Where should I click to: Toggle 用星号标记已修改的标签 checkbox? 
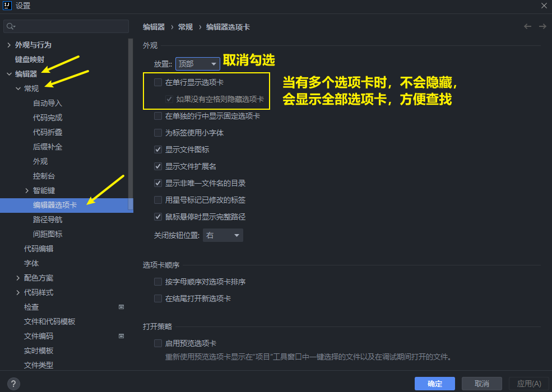click(158, 200)
